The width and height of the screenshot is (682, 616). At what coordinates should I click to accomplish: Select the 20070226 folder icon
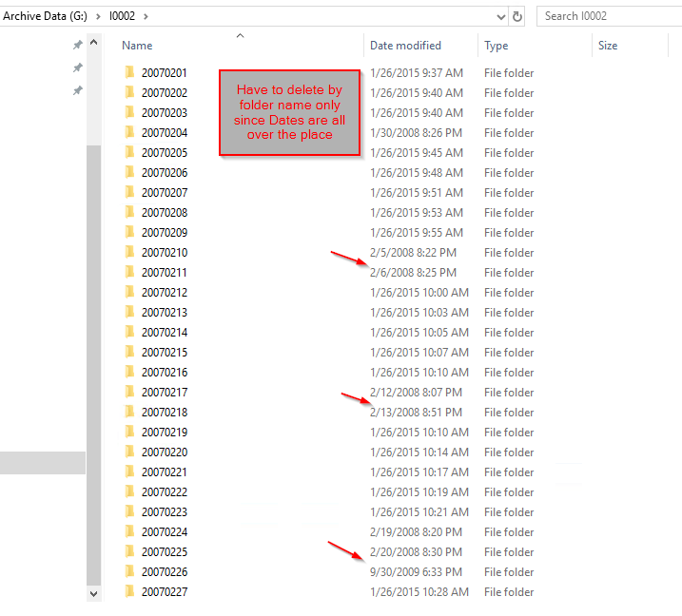129,571
